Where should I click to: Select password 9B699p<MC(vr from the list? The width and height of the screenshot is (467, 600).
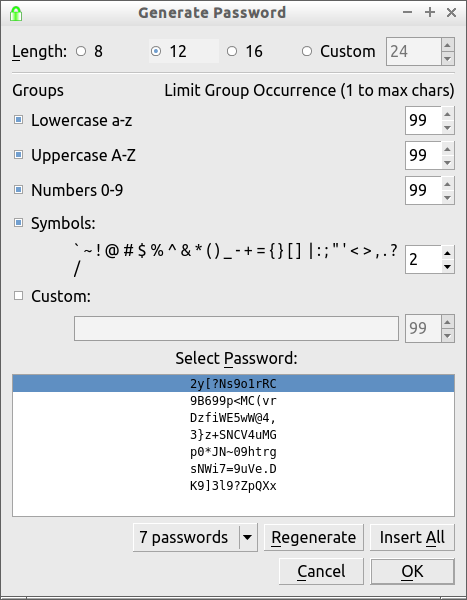click(233, 401)
